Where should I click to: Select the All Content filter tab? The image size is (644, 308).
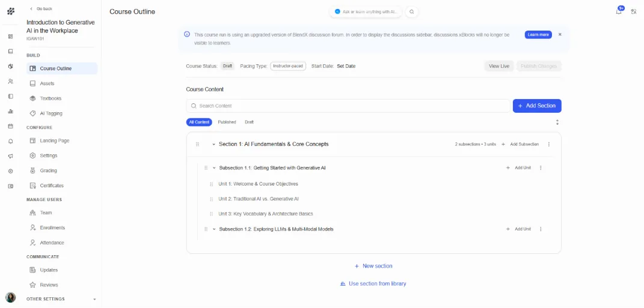pyautogui.click(x=199, y=122)
